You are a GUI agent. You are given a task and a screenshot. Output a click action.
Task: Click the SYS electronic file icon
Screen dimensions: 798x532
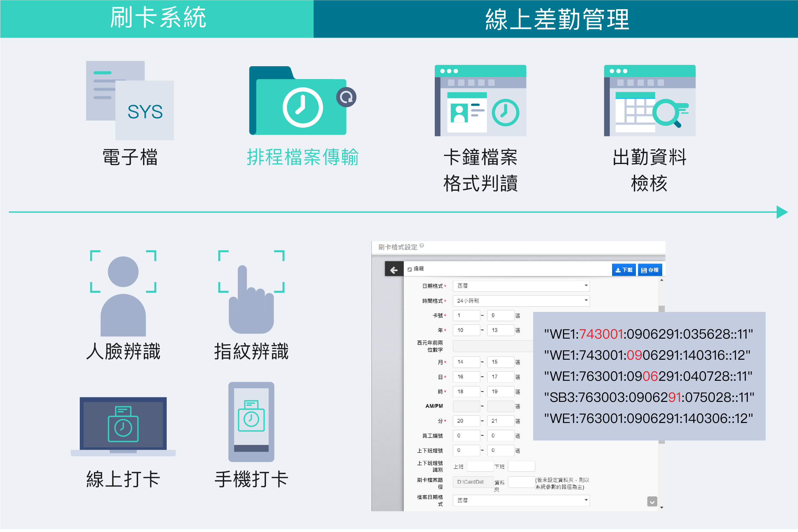(x=130, y=100)
